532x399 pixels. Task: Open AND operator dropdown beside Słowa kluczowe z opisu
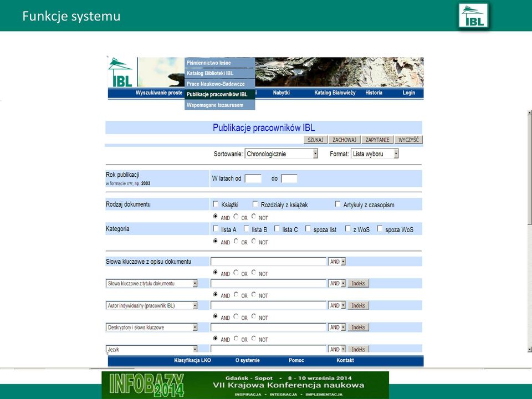[337, 262]
